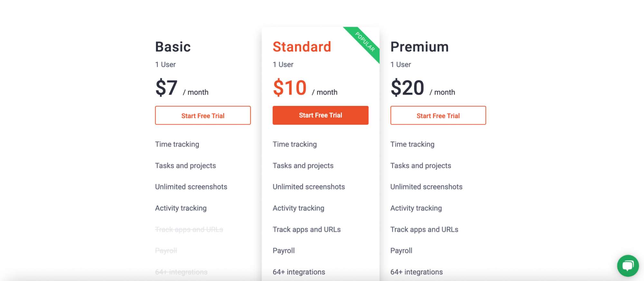The height and width of the screenshot is (281, 644).
Task: Select the Premium plan heading
Action: tap(419, 46)
